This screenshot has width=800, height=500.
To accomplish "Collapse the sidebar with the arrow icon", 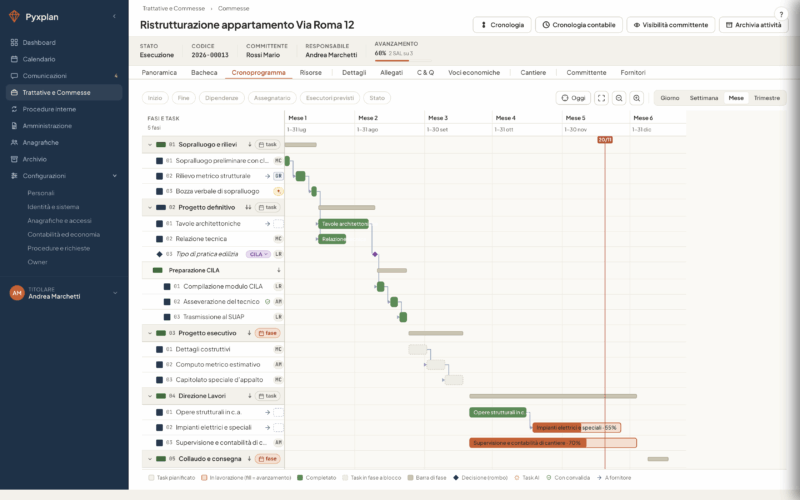I will (x=114, y=16).
